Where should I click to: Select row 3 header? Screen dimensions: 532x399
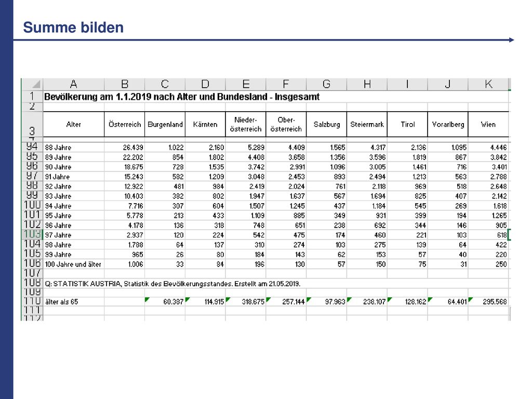tap(32, 124)
